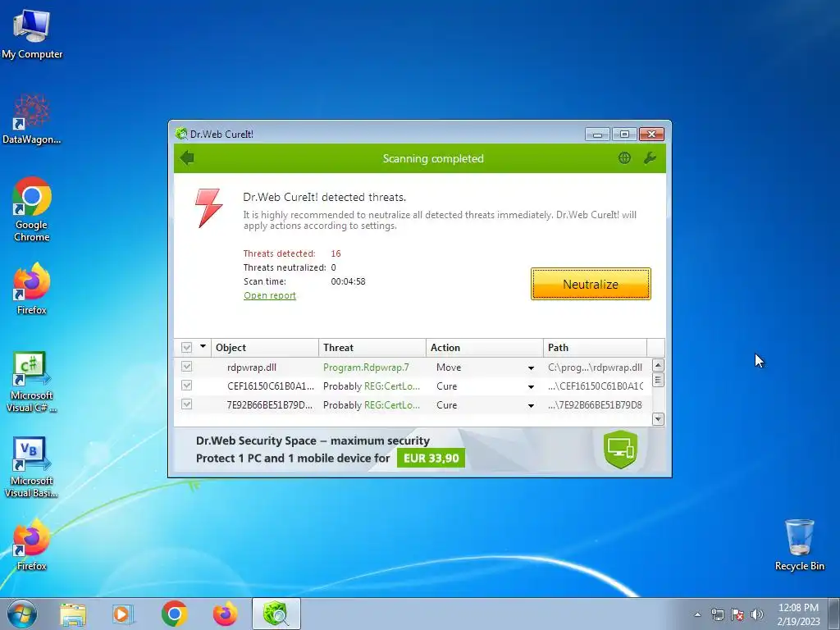Launch Chrome from the taskbar
This screenshot has height=630, width=840.
coord(174,614)
